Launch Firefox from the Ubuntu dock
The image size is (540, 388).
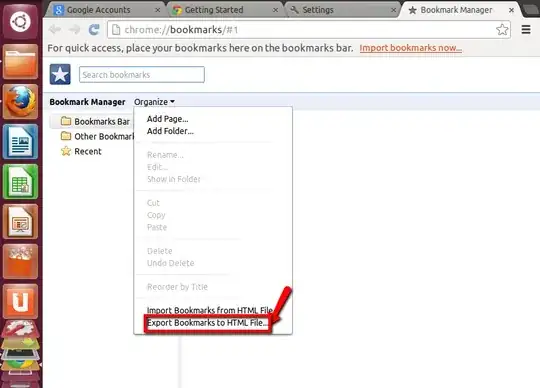[20, 102]
